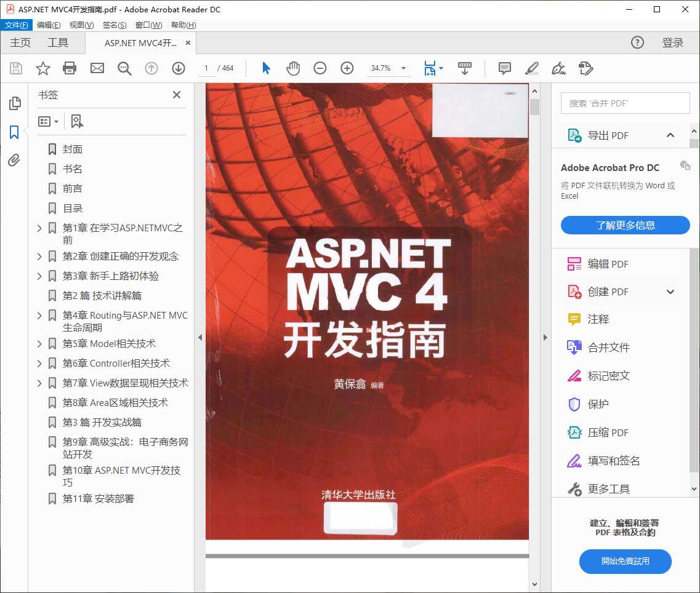
Task: Zoom in with plus icon
Action: tap(347, 68)
